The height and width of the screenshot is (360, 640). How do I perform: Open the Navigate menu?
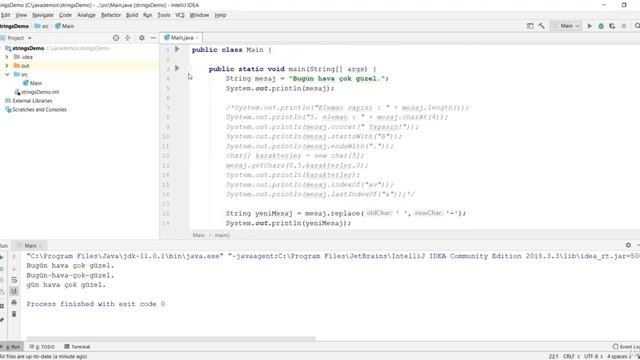click(43, 15)
